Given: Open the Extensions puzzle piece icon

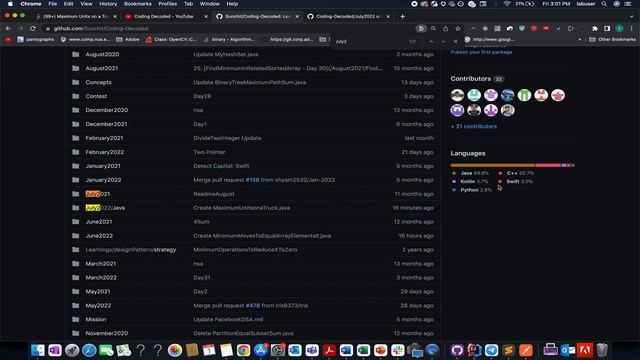Looking at the screenshot, I should point(595,29).
